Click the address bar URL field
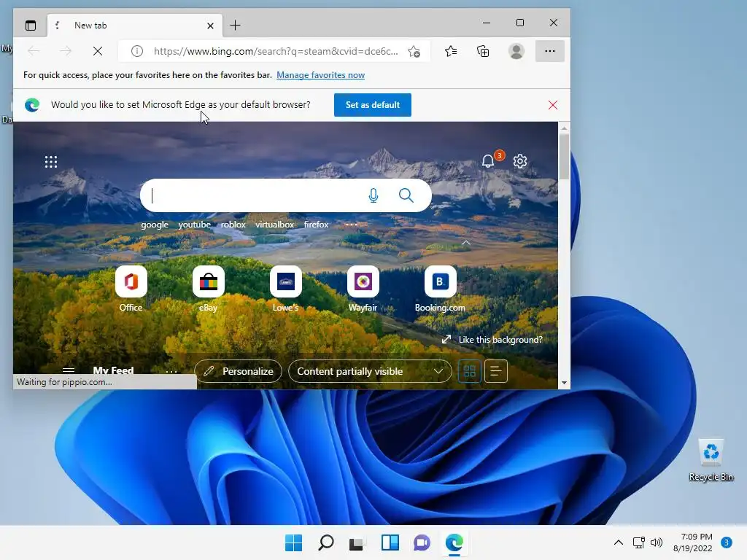This screenshot has width=747, height=560. (275, 51)
